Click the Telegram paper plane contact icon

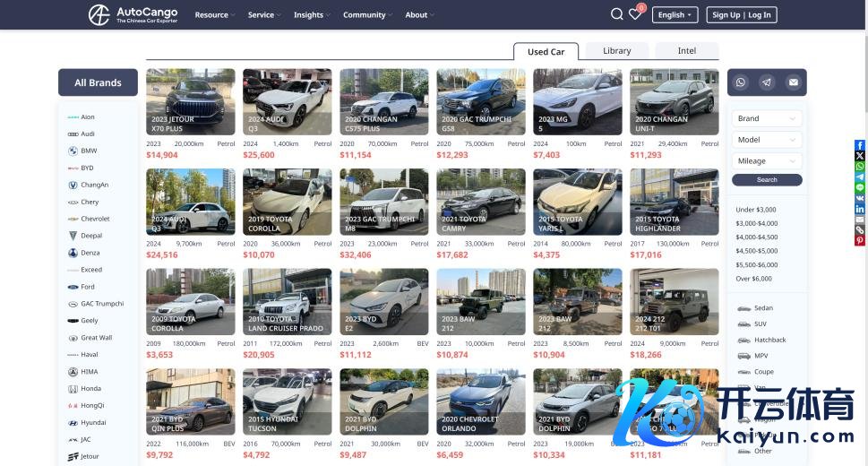[x=767, y=82]
